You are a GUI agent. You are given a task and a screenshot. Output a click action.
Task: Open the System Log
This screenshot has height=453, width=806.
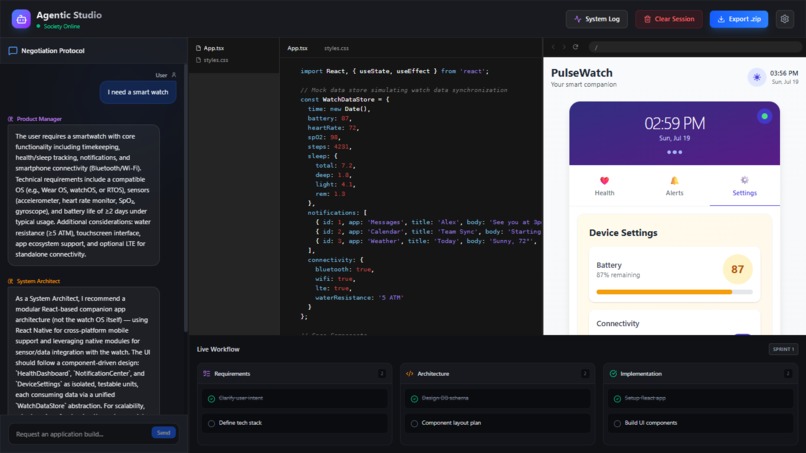(x=596, y=19)
